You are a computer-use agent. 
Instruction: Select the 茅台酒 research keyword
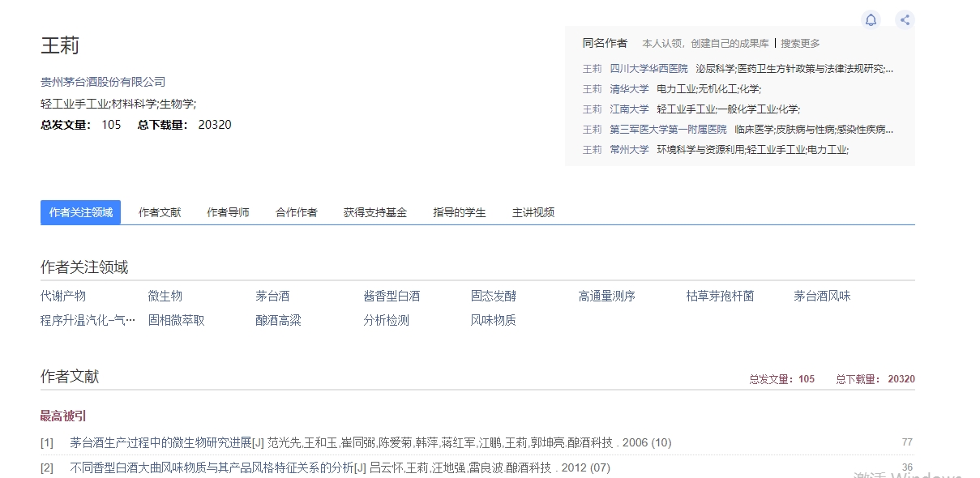(x=272, y=296)
